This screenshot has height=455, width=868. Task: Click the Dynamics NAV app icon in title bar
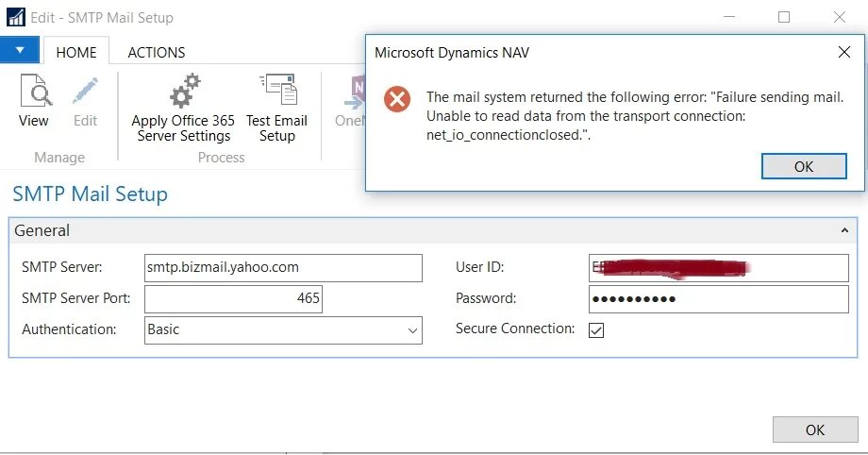click(x=15, y=17)
